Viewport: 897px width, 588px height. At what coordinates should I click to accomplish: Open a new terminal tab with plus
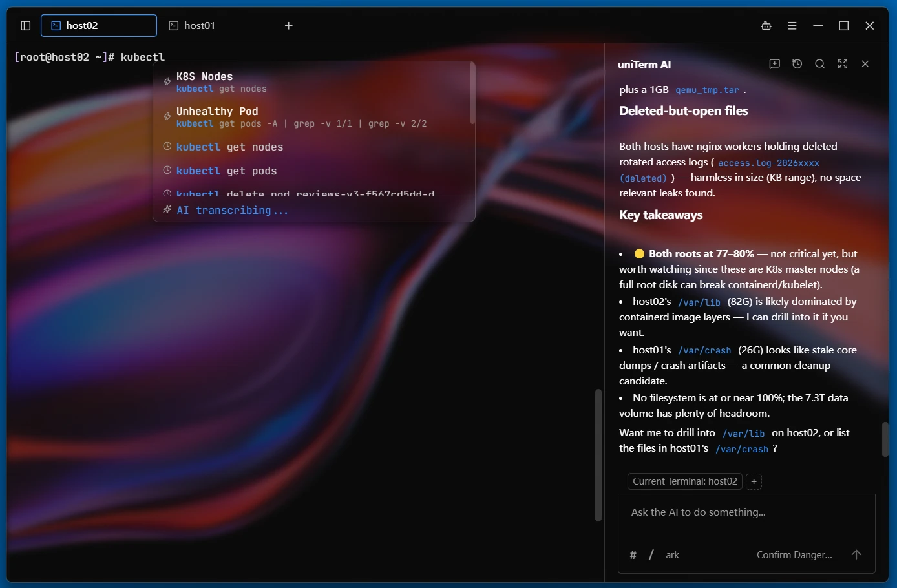(289, 26)
